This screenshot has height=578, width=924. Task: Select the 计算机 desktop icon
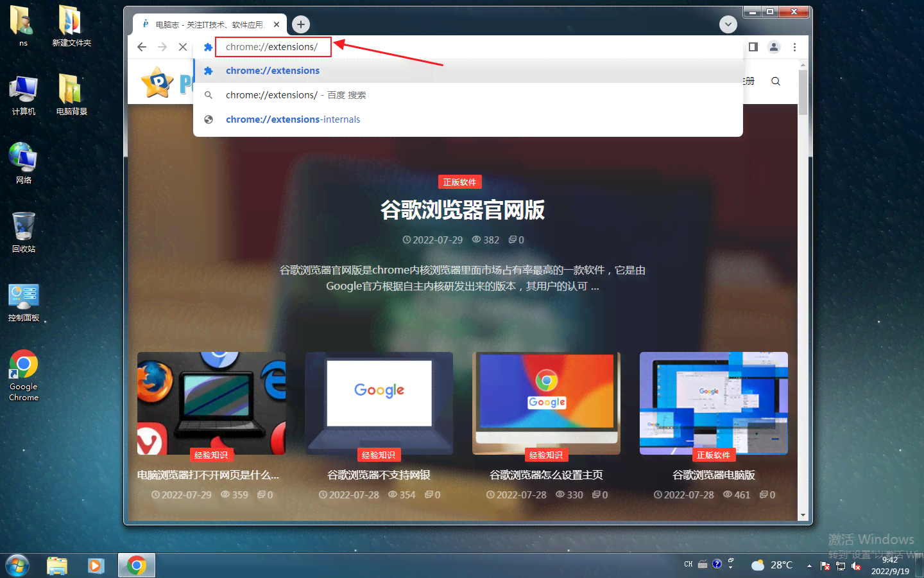pyautogui.click(x=24, y=95)
